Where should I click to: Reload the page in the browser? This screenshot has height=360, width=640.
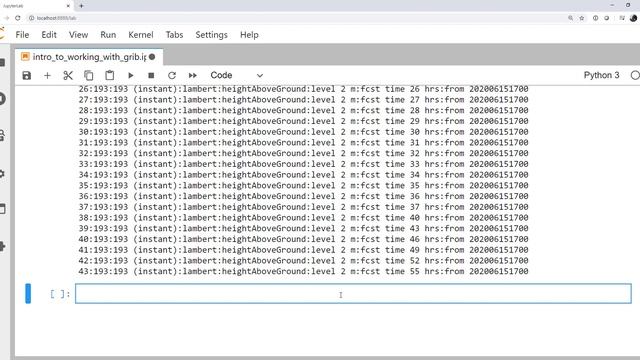[x=18, y=18]
